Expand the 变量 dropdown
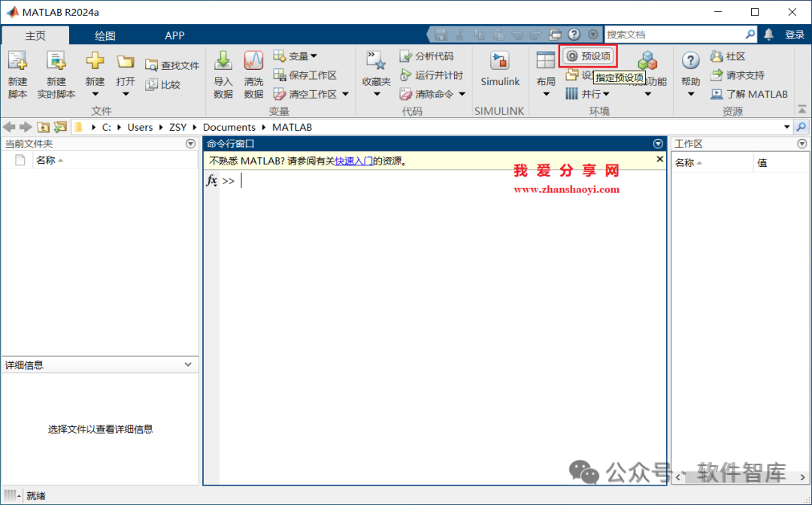Viewport: 812px width, 505px height. point(314,56)
